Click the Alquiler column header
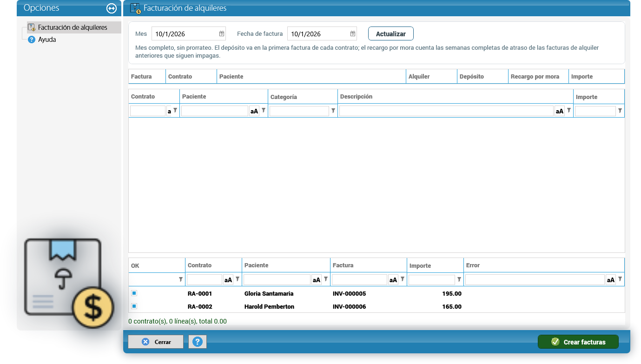Image resolution: width=641 pixels, height=364 pixels. point(431,77)
